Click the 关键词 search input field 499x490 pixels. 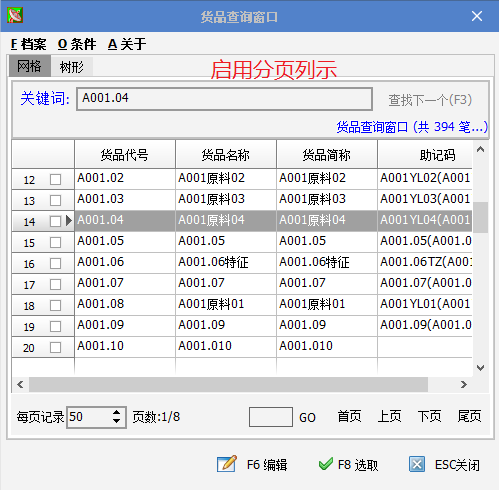(224, 99)
